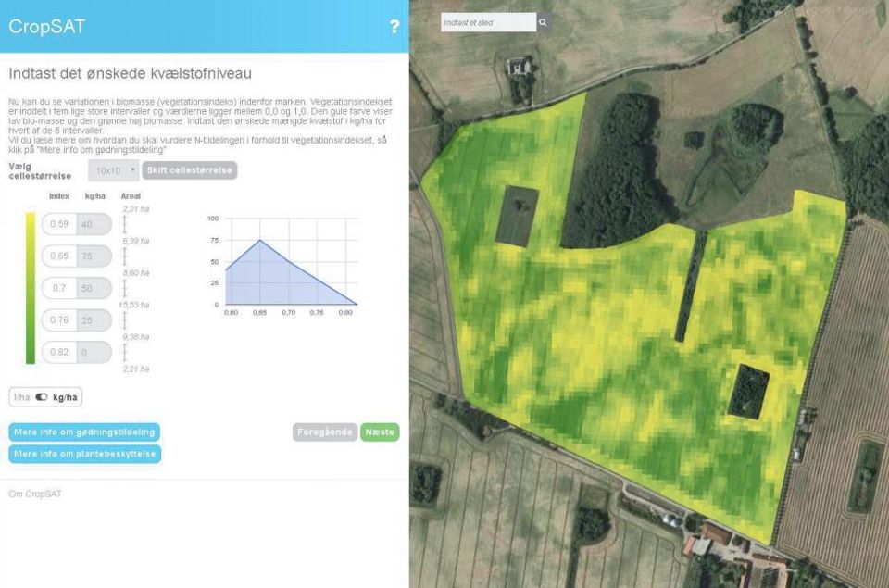Open the CropSAT help icon
The image size is (889, 588).
click(393, 26)
